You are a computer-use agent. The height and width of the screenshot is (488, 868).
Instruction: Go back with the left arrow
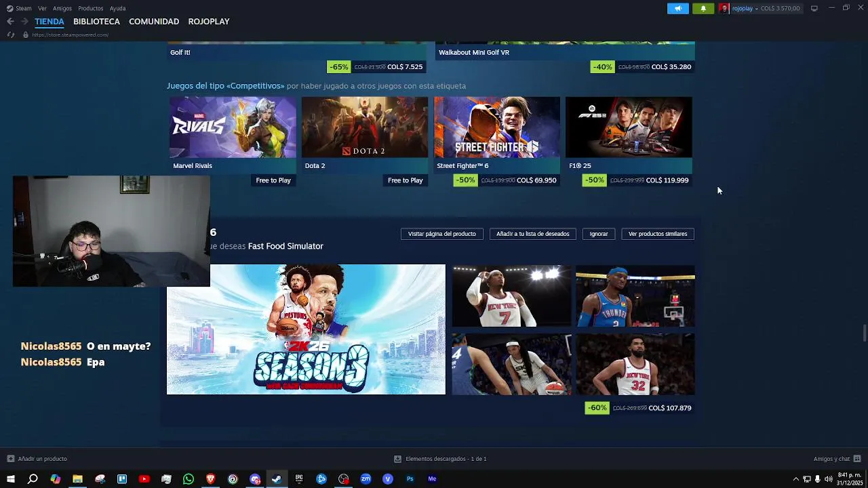pos(10,22)
